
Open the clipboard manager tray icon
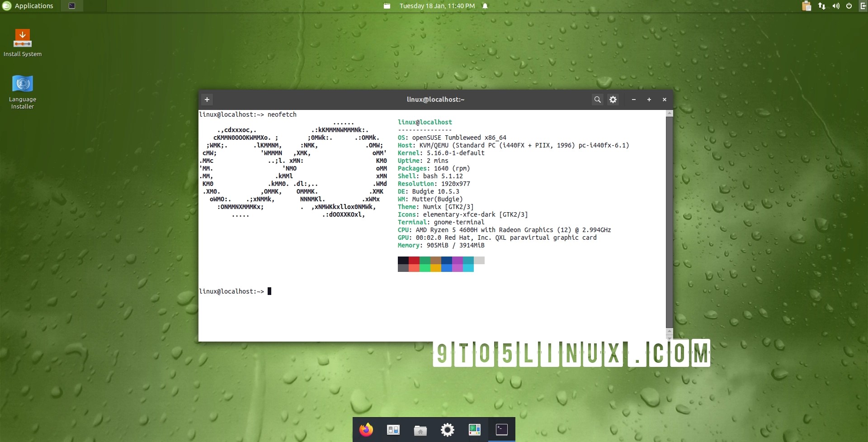click(807, 6)
